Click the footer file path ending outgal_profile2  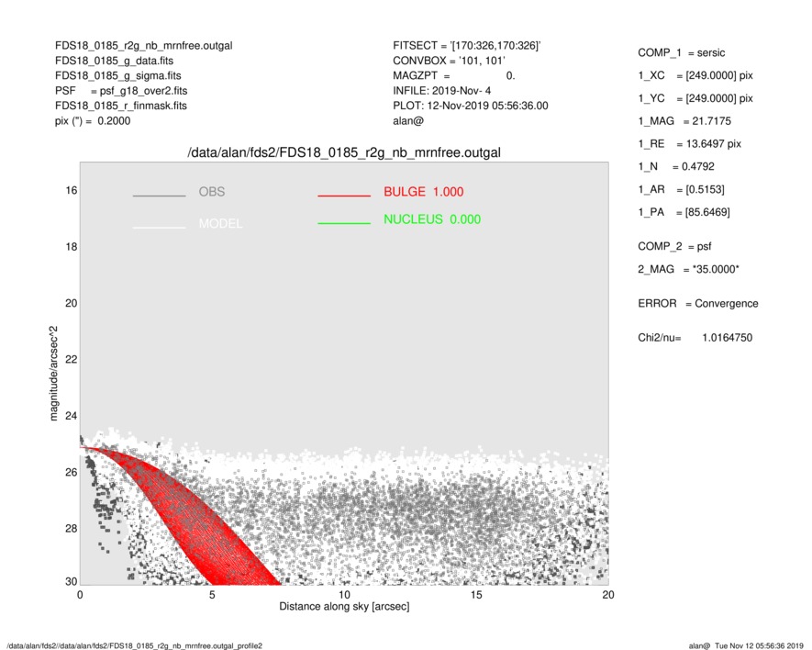135,645
